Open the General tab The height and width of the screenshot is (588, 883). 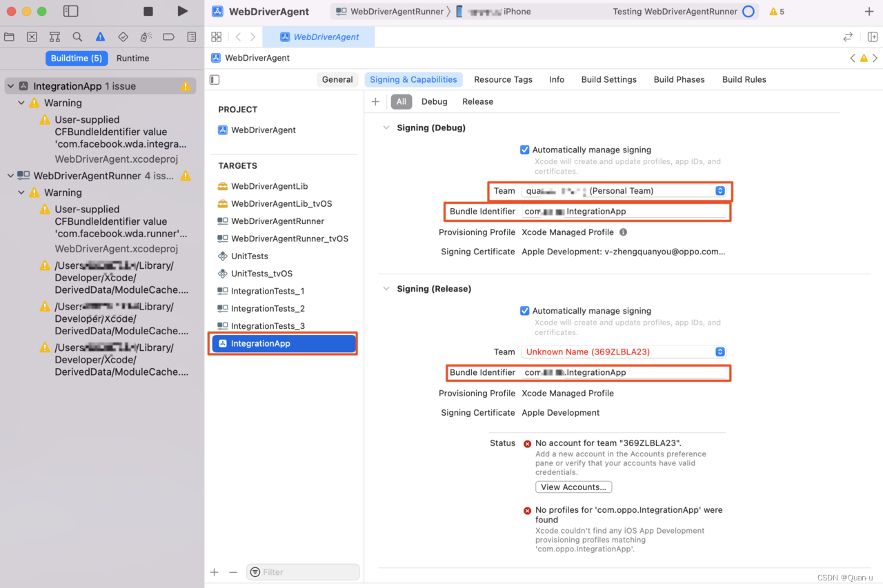(337, 79)
